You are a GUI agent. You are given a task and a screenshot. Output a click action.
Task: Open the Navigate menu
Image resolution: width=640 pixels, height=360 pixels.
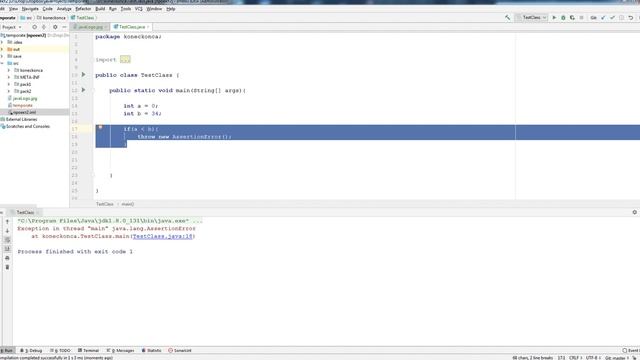30,9
